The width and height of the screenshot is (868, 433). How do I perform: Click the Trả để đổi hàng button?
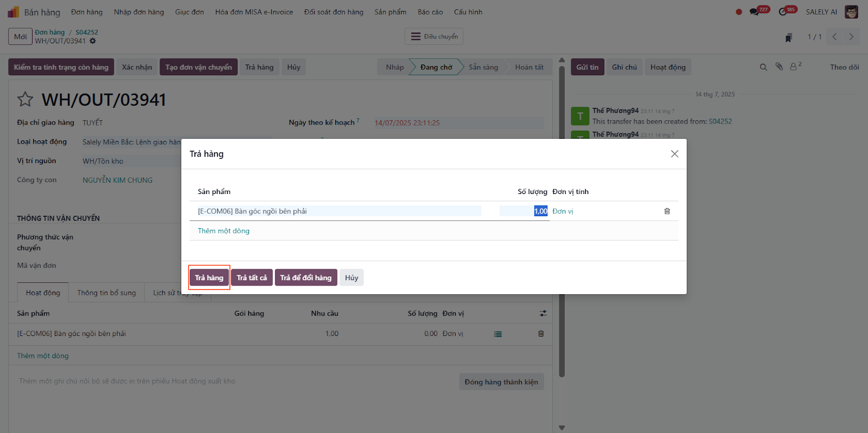pyautogui.click(x=306, y=277)
